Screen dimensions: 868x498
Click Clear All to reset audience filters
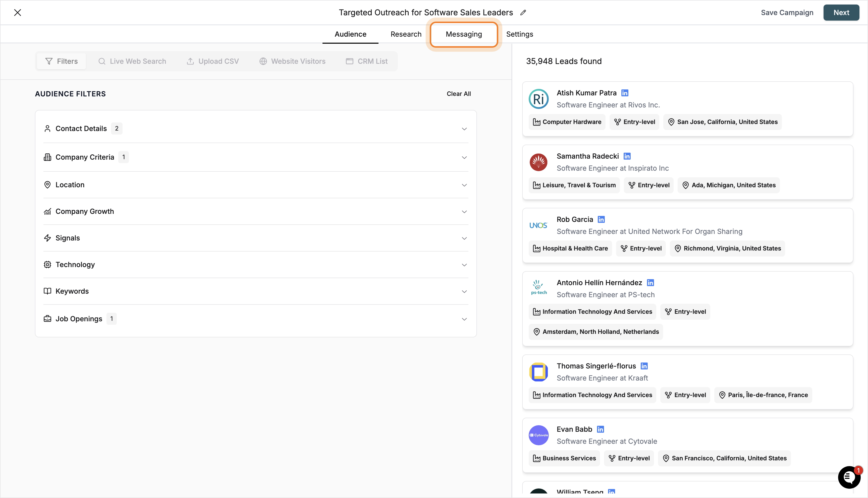click(x=458, y=93)
